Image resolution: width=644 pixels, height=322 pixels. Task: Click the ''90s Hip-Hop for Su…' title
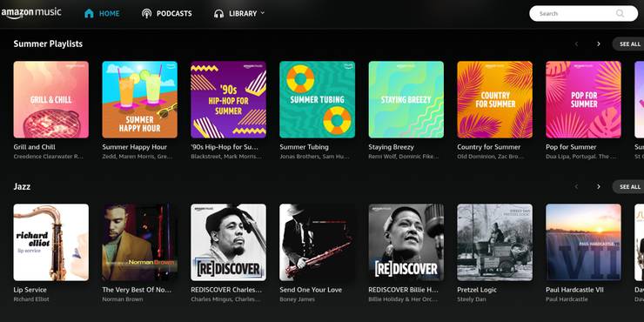225,147
